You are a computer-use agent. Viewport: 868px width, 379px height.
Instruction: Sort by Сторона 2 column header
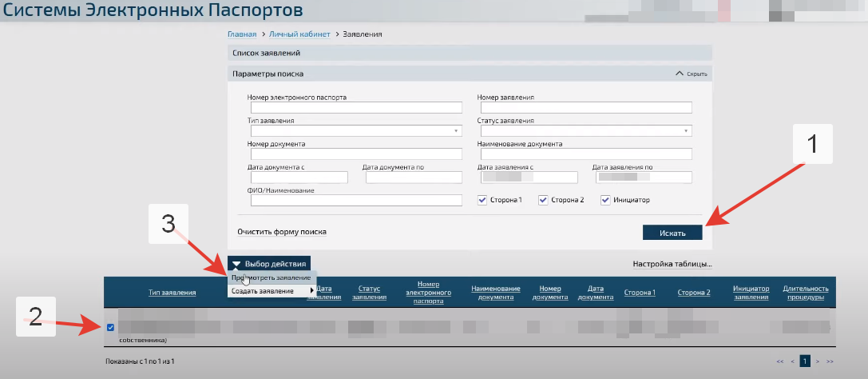[694, 293]
